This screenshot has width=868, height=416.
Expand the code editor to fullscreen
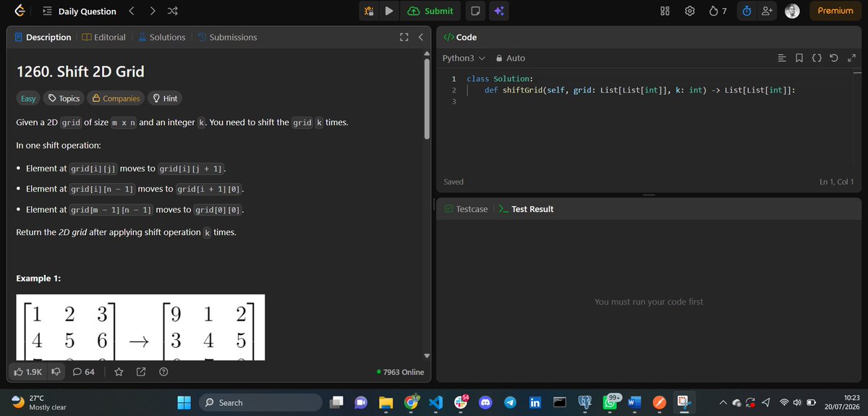(851, 58)
